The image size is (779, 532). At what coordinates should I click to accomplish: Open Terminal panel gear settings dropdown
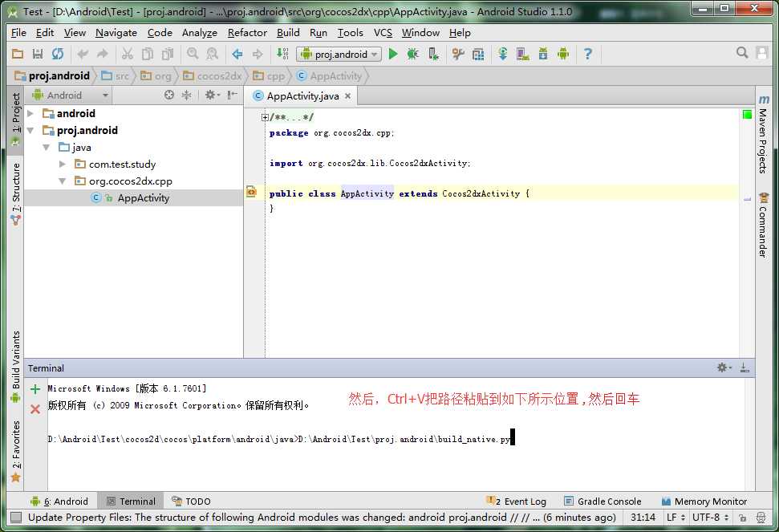click(724, 368)
